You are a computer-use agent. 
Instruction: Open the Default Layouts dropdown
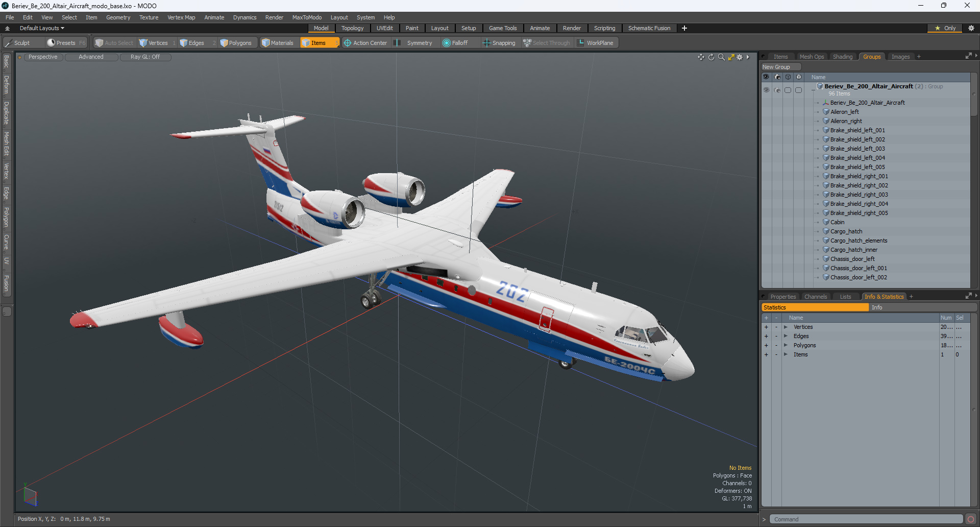coord(42,28)
